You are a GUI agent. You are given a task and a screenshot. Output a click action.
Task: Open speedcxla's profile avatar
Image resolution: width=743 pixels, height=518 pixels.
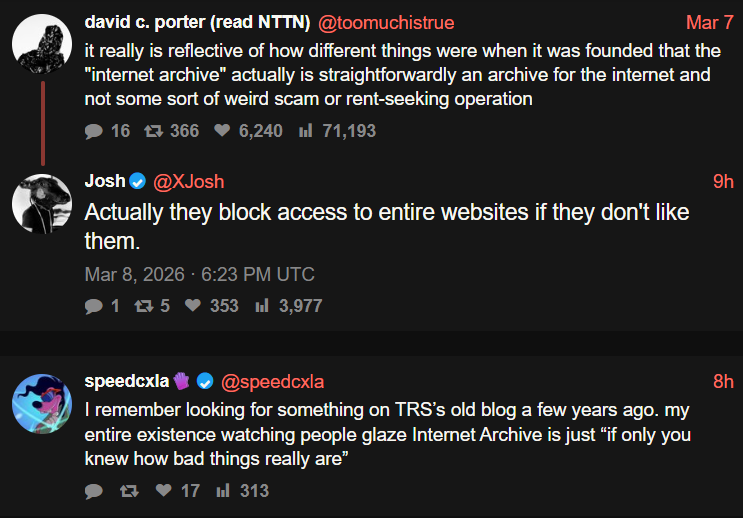(x=41, y=403)
